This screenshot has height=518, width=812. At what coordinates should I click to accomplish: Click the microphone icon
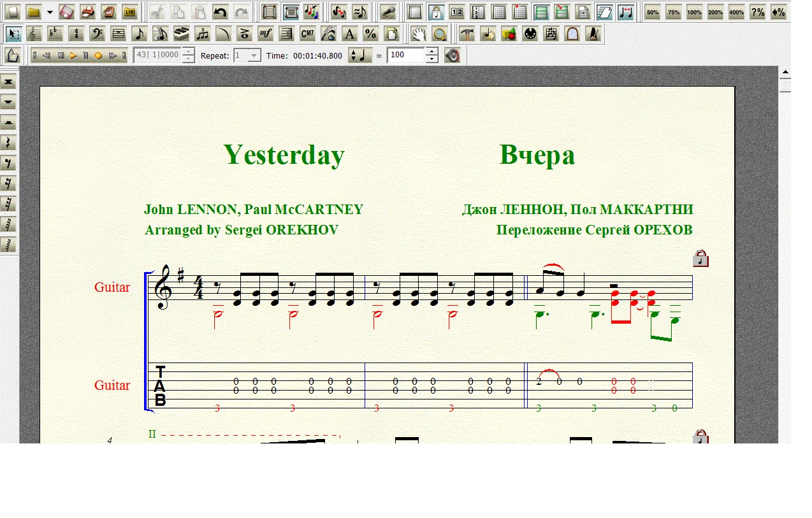coord(388,11)
